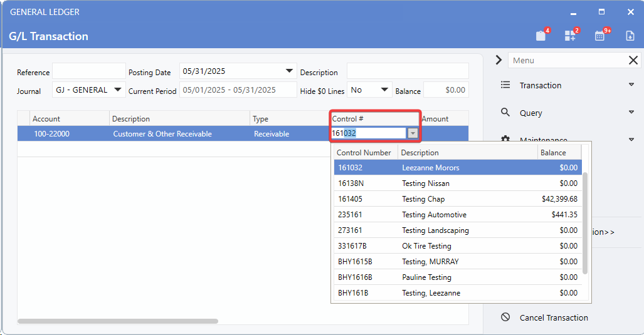Expand the Hide $0 Lines dropdown
The width and height of the screenshot is (644, 335).
tap(385, 90)
